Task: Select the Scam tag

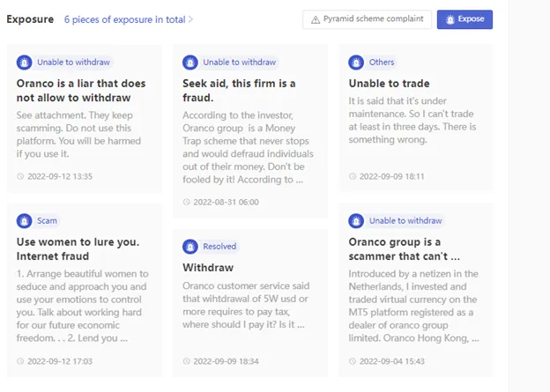Action: pyautogui.click(x=47, y=221)
